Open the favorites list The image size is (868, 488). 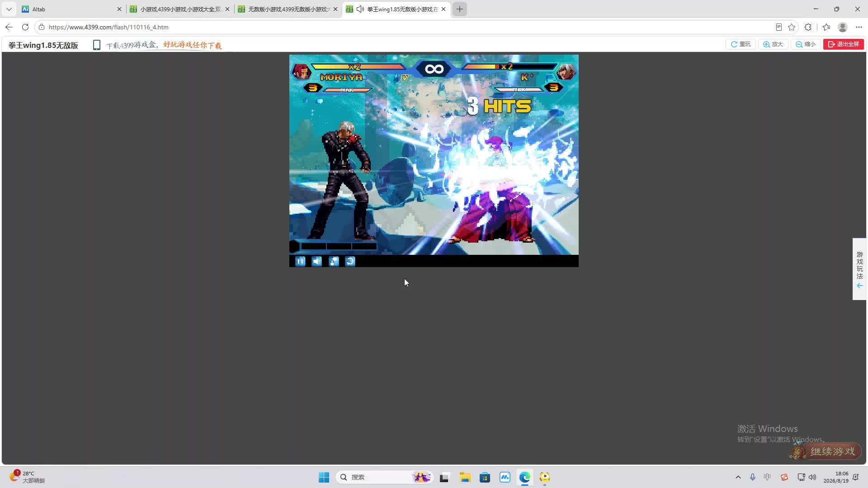pos(826,27)
